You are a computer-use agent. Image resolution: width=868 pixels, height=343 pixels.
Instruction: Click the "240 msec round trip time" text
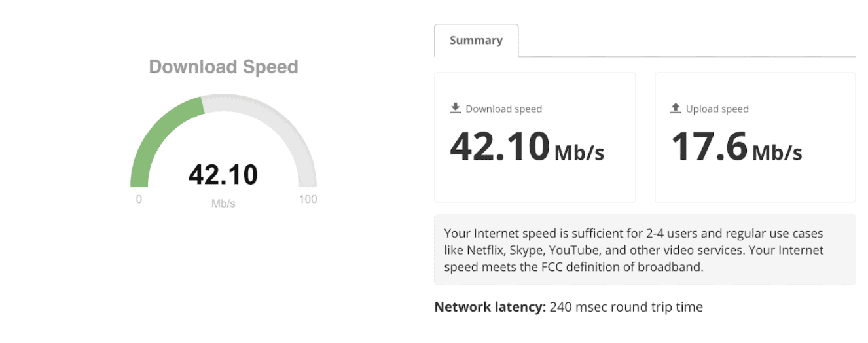(626, 307)
